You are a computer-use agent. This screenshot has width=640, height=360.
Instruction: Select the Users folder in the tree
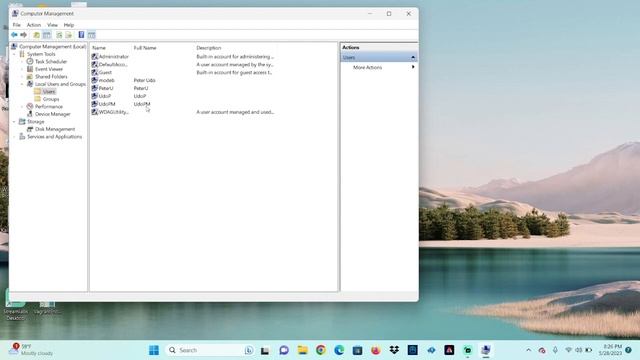pos(45,91)
